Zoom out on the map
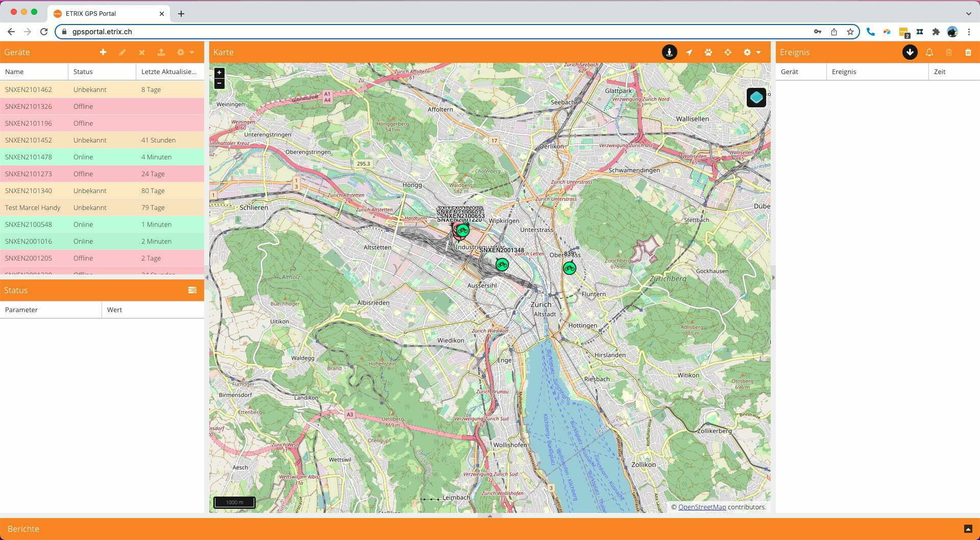Screen dimensions: 980x540 219,83
